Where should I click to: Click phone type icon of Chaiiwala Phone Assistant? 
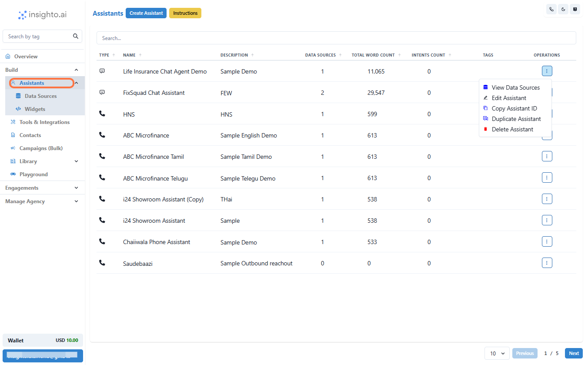coord(102,241)
